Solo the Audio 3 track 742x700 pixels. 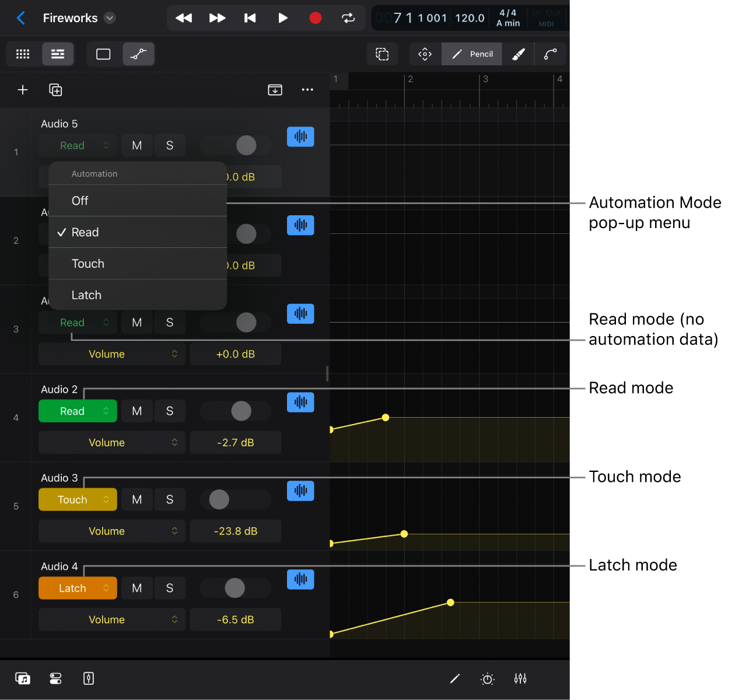pyautogui.click(x=170, y=499)
